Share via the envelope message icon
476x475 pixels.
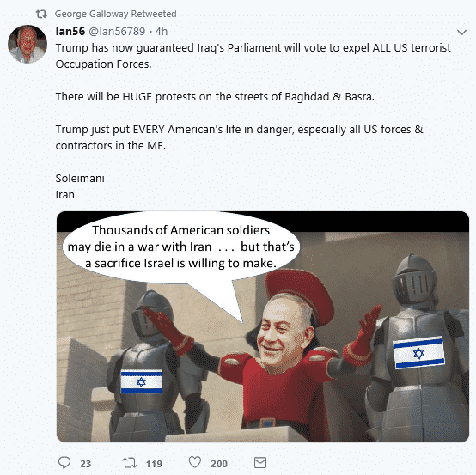(260, 463)
